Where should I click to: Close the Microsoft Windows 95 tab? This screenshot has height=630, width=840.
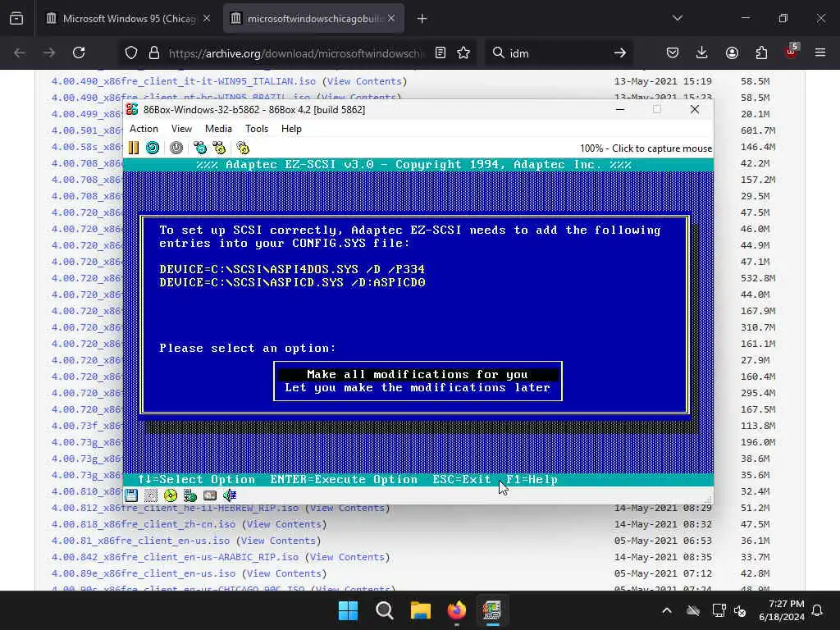point(207,18)
